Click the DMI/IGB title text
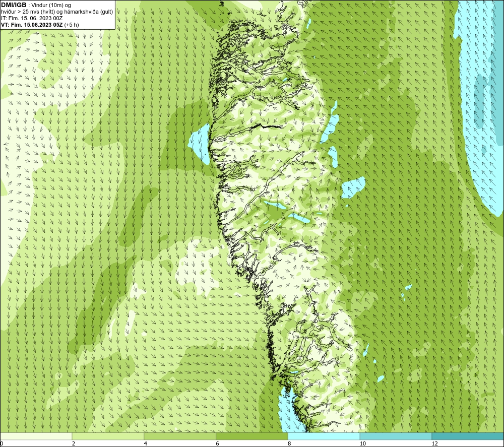 (14, 5)
